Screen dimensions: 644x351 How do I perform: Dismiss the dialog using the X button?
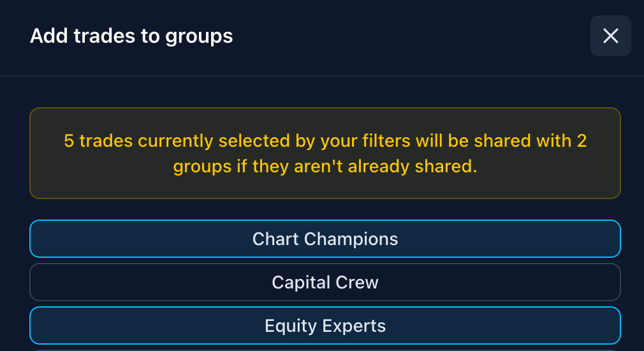click(610, 36)
